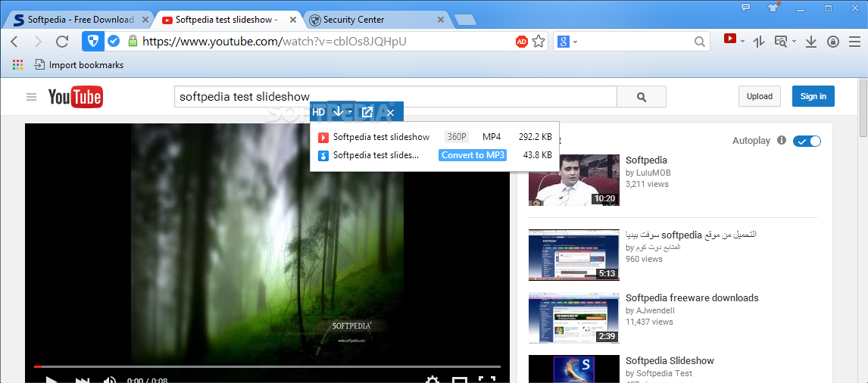Image resolution: width=868 pixels, height=383 pixels.
Task: Close the Softpedia - Free Download tab
Action: (145, 20)
